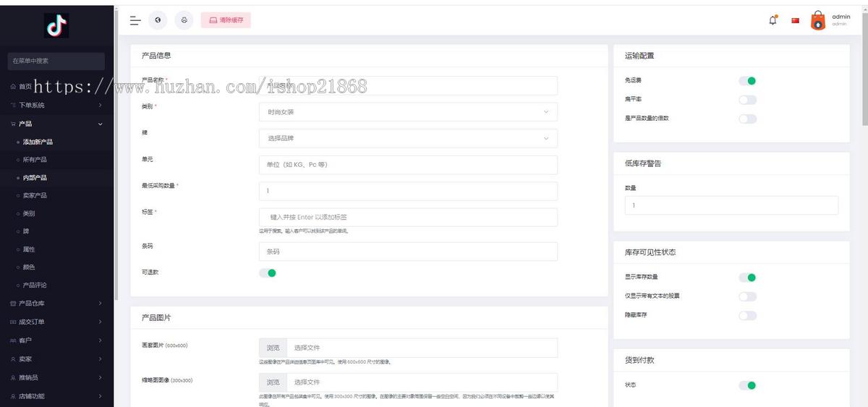
Task: Enable the 是产品数量的倍数 switch
Action: click(747, 119)
